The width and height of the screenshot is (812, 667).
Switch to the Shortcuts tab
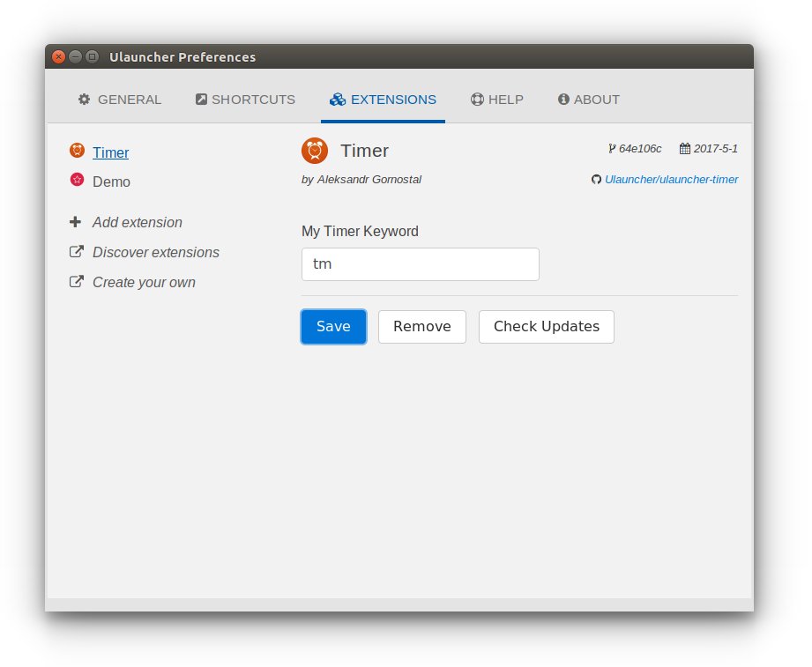click(x=245, y=100)
